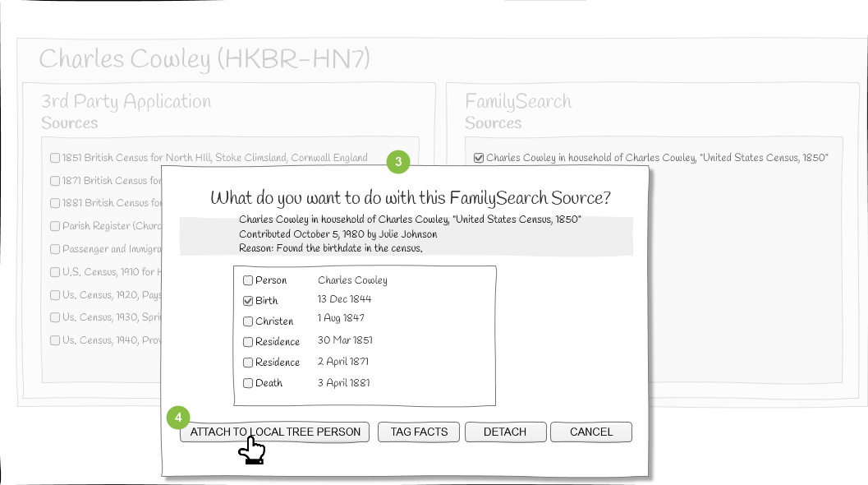Tick the Residence 30 Mar 1851 checkbox
This screenshot has height=485, width=868.
(248, 342)
